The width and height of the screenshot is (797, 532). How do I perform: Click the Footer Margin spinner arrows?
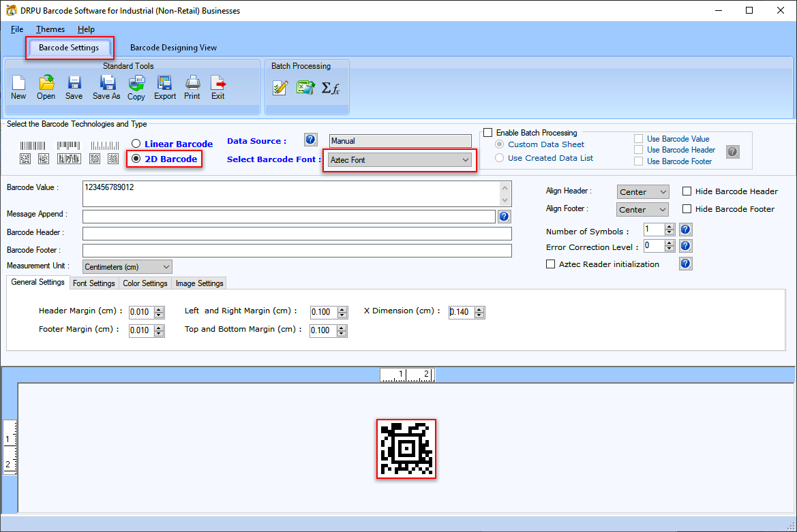coord(159,330)
